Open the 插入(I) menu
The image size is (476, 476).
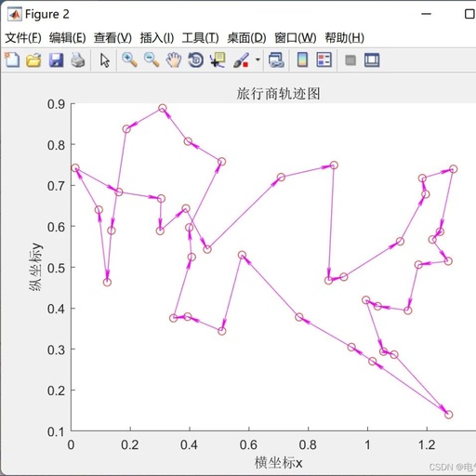(x=157, y=38)
